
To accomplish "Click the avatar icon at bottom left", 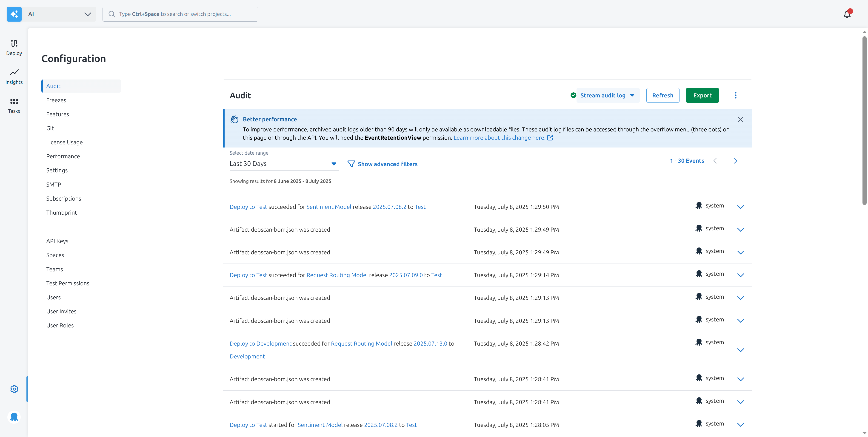I will coord(14,417).
